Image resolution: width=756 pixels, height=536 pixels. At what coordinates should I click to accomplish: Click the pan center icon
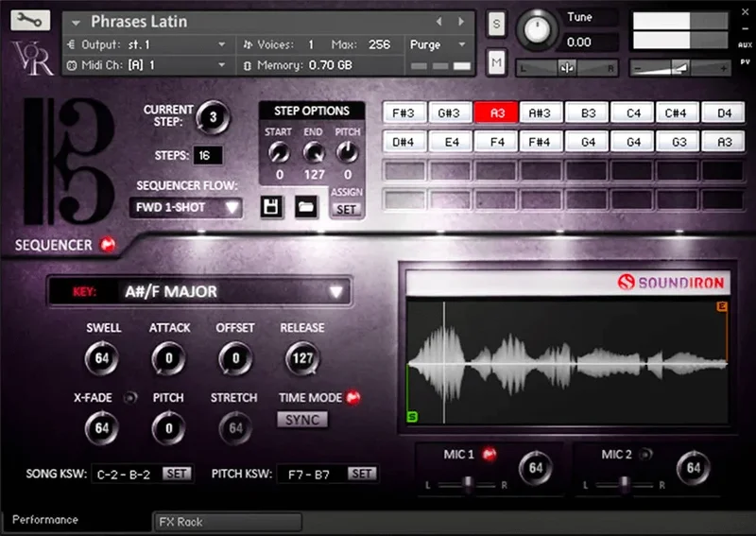(x=567, y=68)
